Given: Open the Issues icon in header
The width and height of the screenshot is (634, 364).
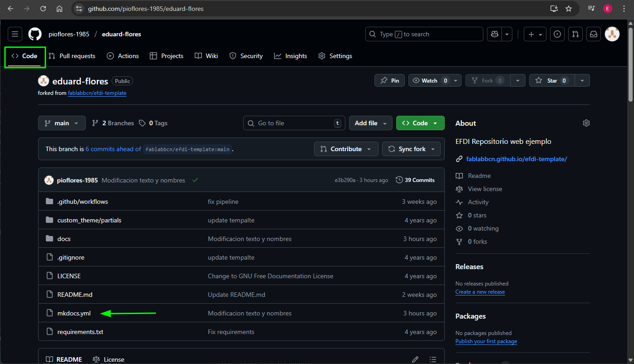Looking at the screenshot, I should click(557, 34).
